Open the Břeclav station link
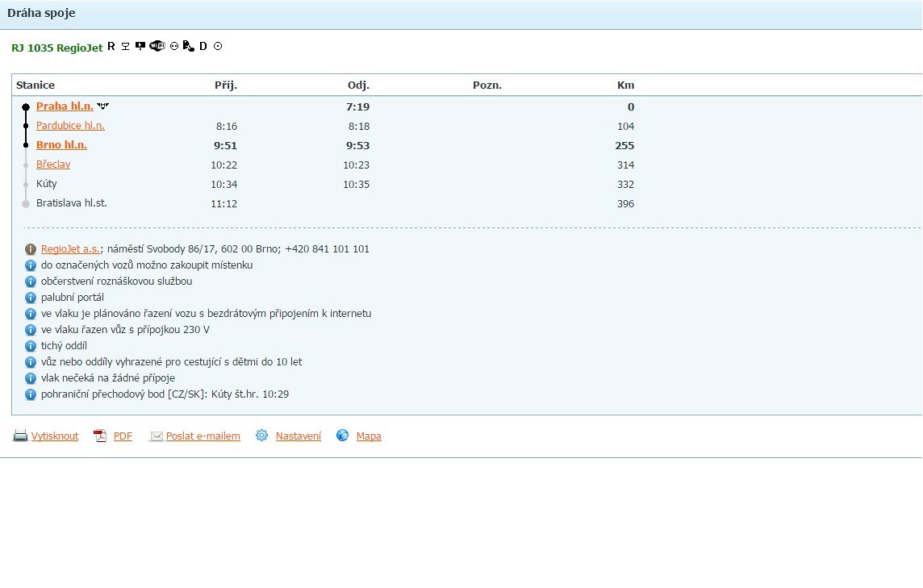The width and height of the screenshot is (923, 588). pos(53,165)
